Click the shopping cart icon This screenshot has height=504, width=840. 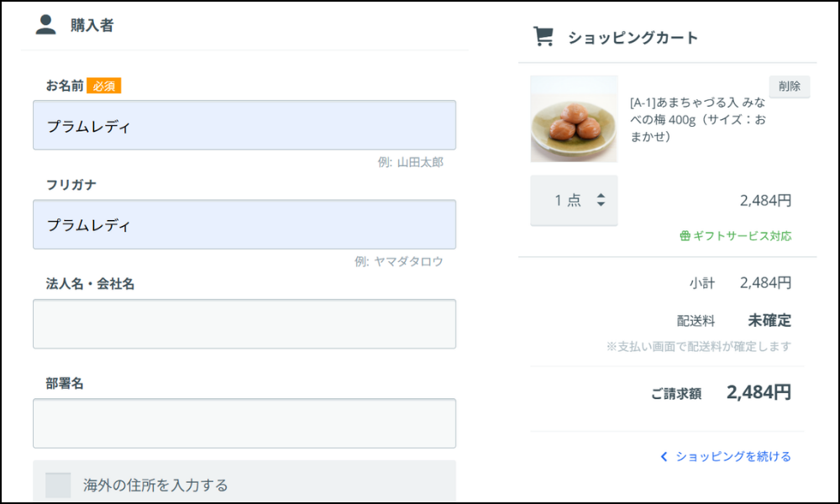pos(543,37)
